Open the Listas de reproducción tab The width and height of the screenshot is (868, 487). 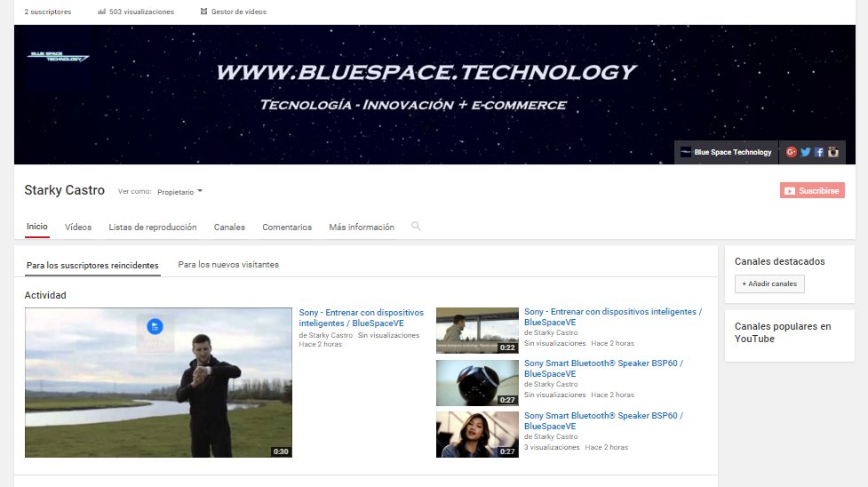tap(153, 228)
